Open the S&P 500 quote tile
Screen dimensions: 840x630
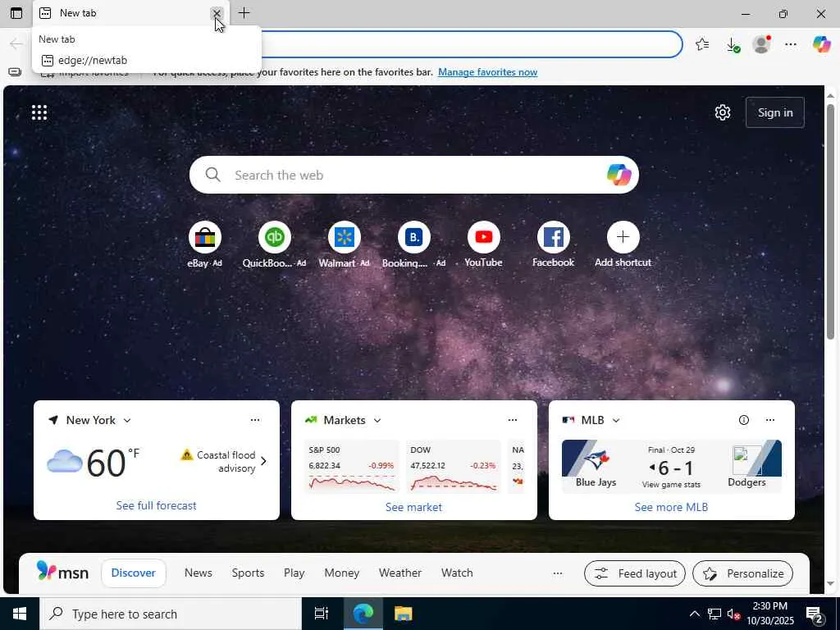(351, 466)
